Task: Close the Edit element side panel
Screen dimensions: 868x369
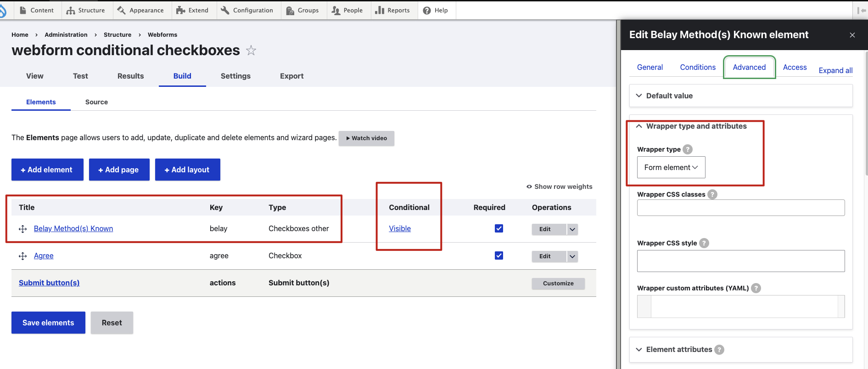Action: [852, 35]
